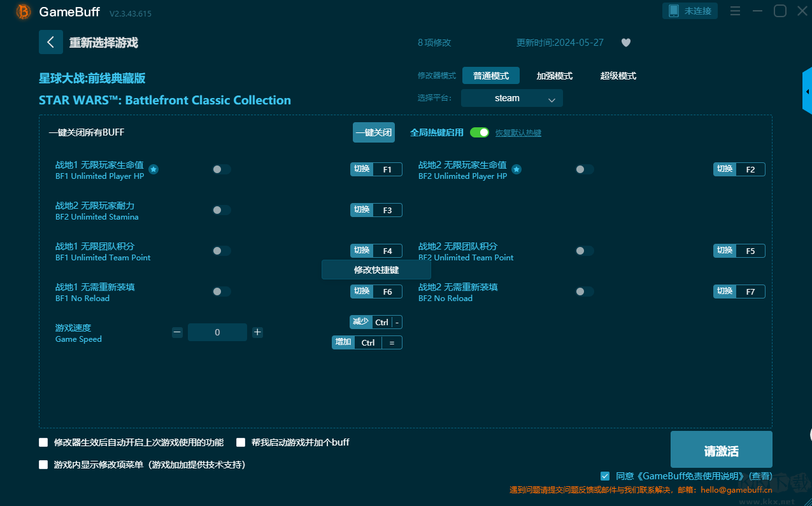
Task: Enable BF2 No Reload switch
Action: 584,292
